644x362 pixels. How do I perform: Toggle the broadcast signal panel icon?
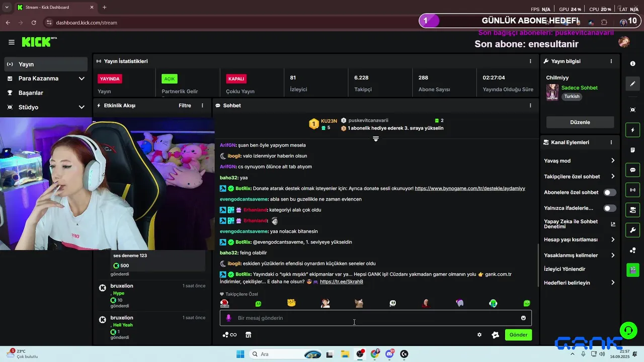[x=632, y=190]
